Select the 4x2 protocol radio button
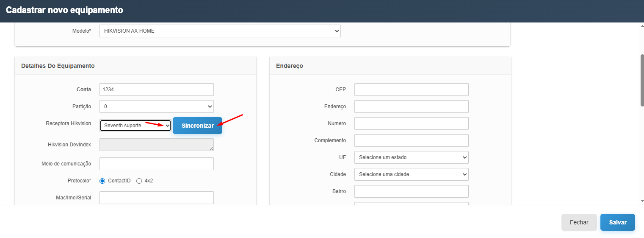 (139, 181)
